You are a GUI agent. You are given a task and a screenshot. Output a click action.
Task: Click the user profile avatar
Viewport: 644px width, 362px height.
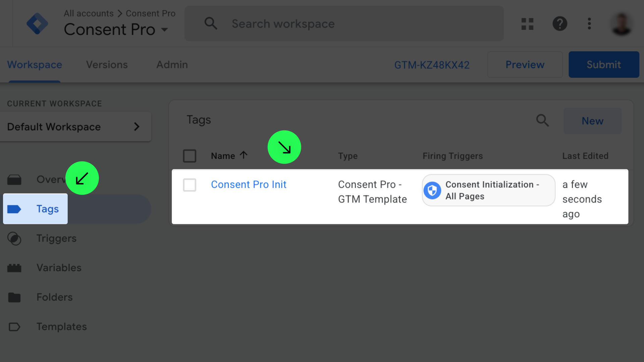[622, 24]
